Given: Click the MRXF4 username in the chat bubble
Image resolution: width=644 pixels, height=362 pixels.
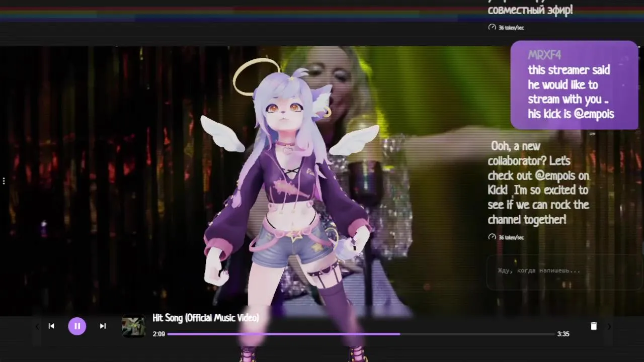Looking at the screenshot, I should [544, 55].
